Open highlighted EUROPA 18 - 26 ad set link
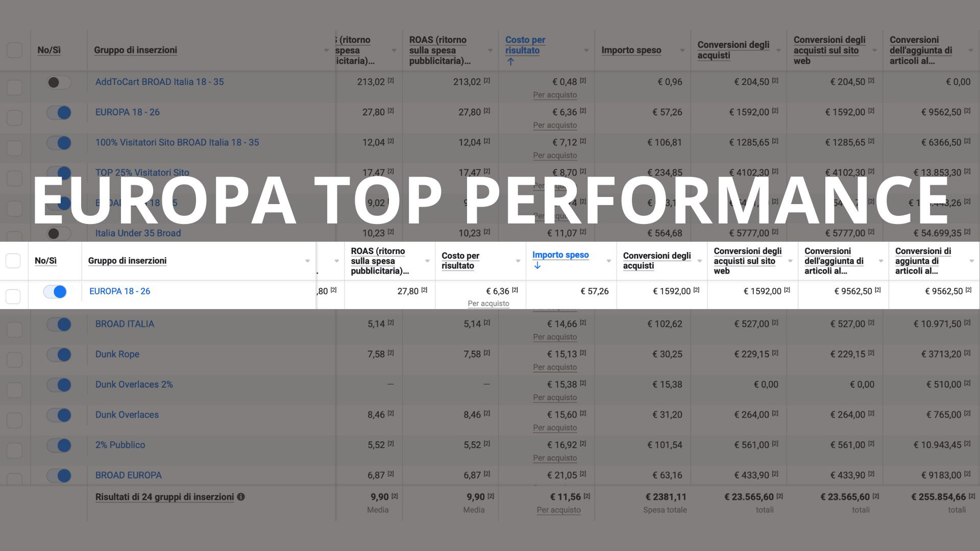 119,291
